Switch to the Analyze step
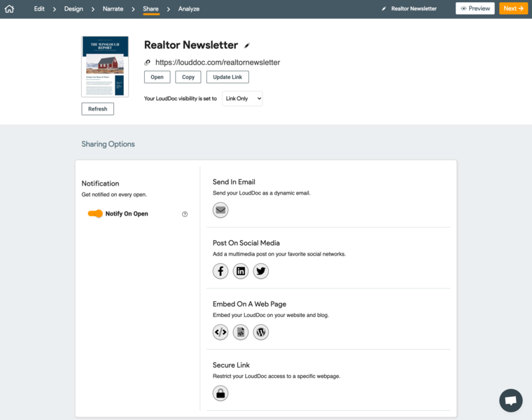 click(x=188, y=9)
